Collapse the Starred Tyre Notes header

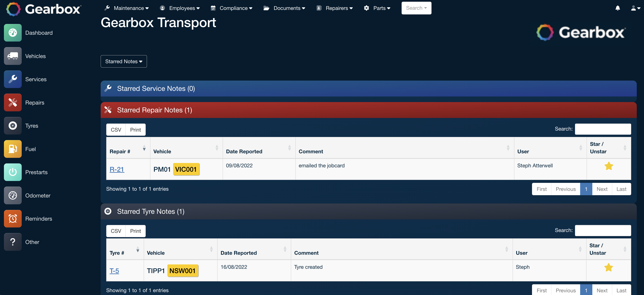click(x=369, y=211)
